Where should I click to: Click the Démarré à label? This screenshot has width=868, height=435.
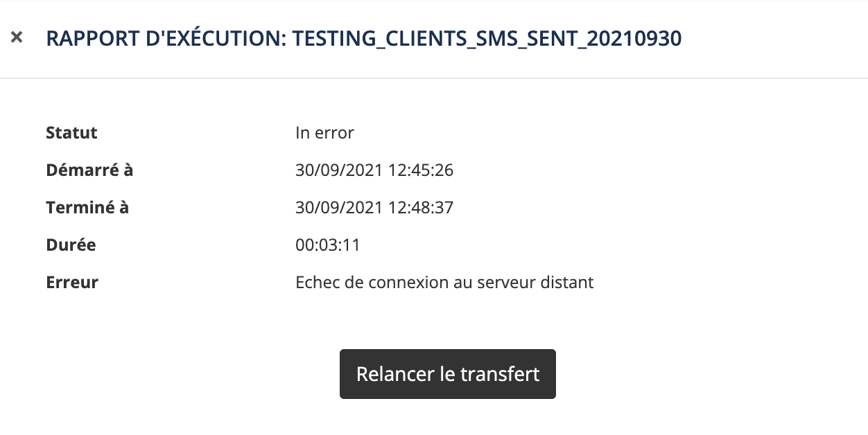[x=89, y=170]
